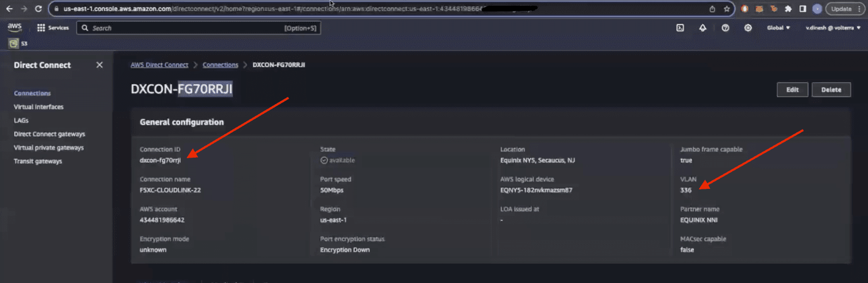Viewport: 868px width, 283px height.
Task: Open the AWS console settings gear icon
Action: [x=748, y=28]
